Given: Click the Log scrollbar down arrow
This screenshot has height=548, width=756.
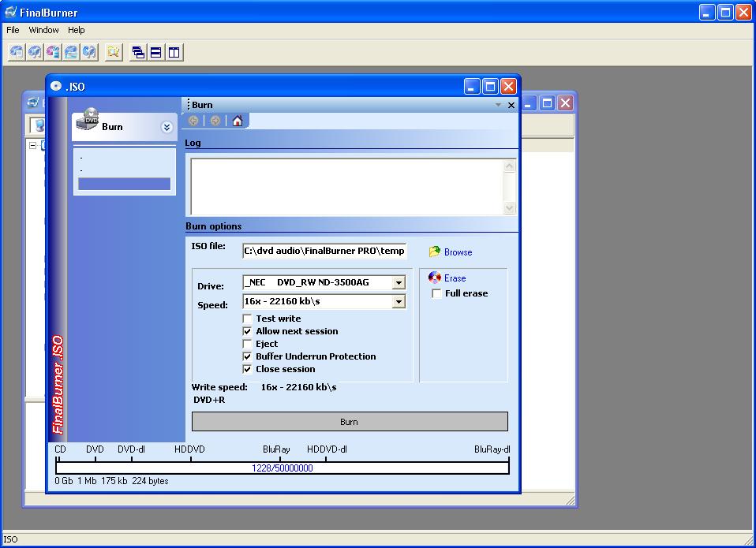Looking at the screenshot, I should click(509, 208).
